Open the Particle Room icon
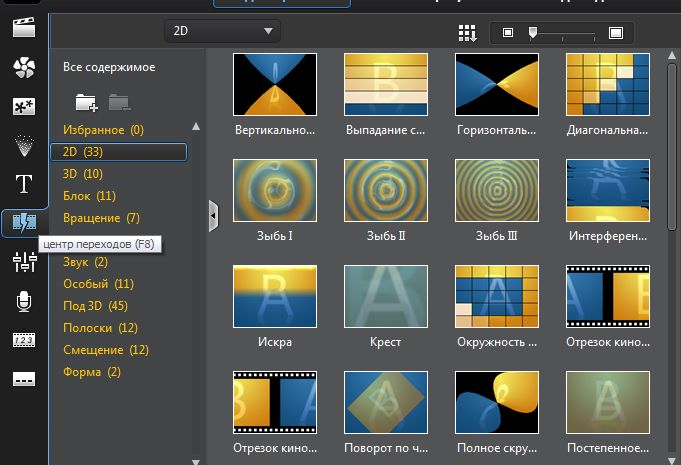The height and width of the screenshot is (465, 681). click(x=24, y=145)
